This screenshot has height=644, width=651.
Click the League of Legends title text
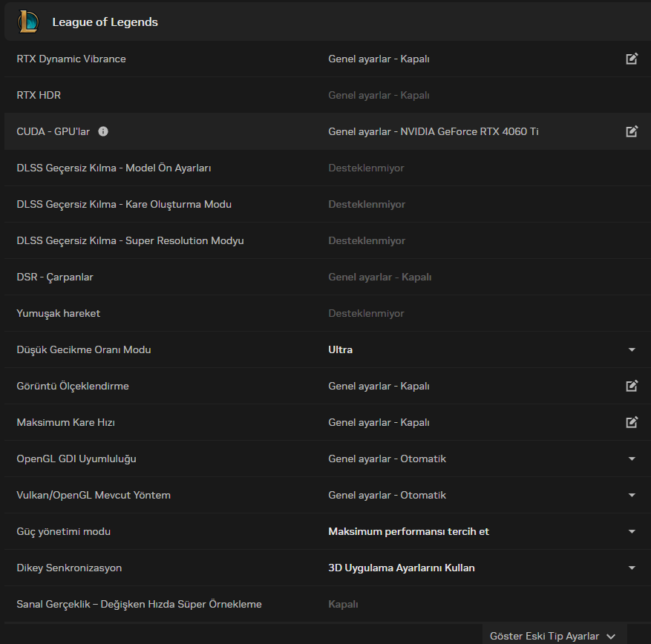[x=105, y=22]
